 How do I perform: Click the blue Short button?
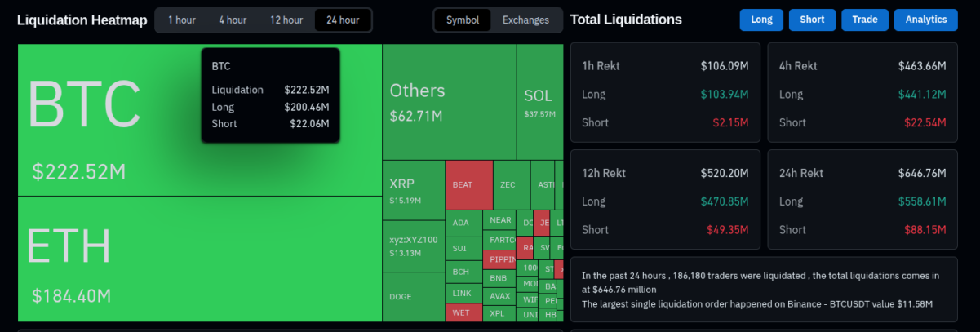(812, 20)
